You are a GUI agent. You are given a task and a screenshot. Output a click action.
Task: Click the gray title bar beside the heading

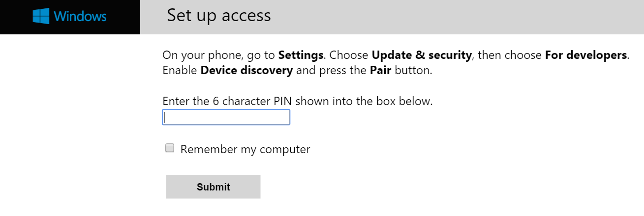coord(458,17)
